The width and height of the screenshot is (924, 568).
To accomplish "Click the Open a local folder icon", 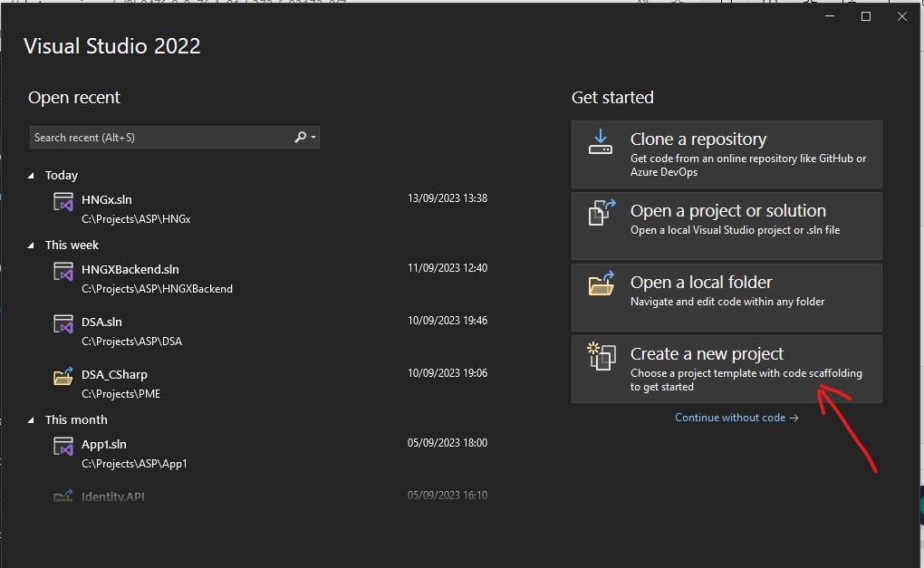I will click(x=601, y=285).
